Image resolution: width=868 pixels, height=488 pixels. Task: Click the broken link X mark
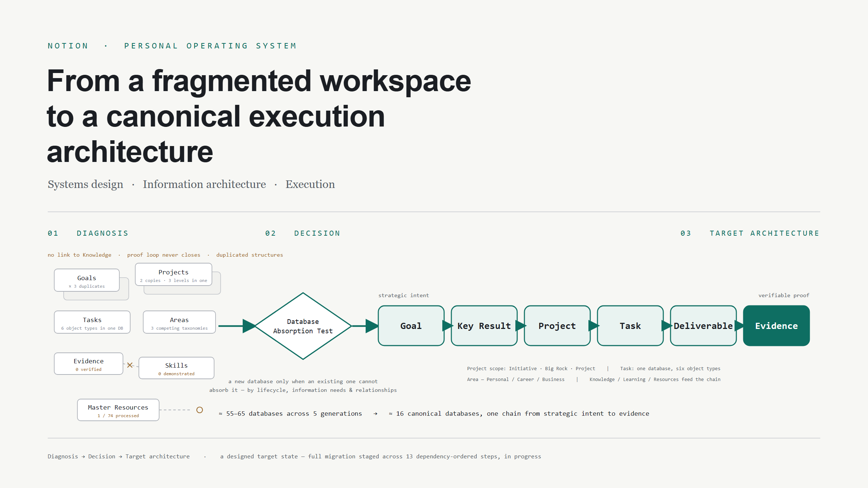(130, 365)
